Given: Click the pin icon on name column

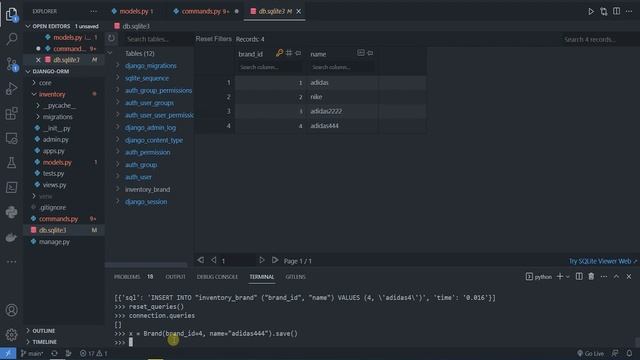Looking at the screenshot, I should click(x=370, y=53).
